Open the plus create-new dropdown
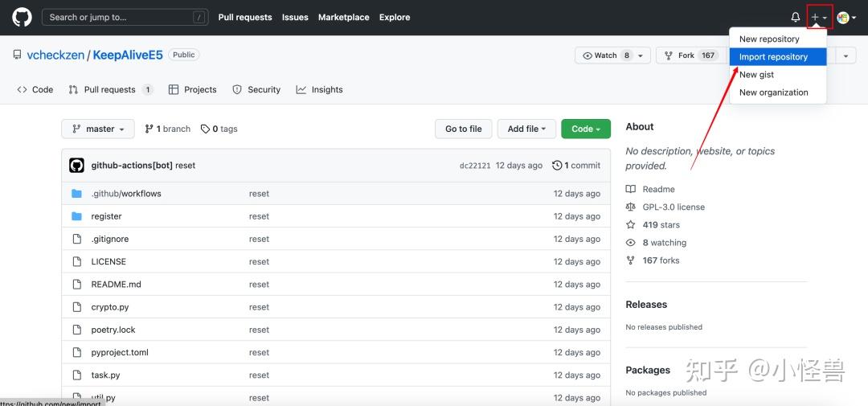868x406 pixels. (819, 18)
